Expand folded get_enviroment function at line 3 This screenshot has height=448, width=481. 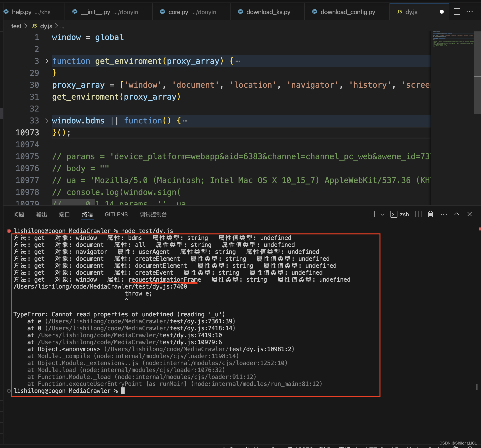click(x=47, y=61)
